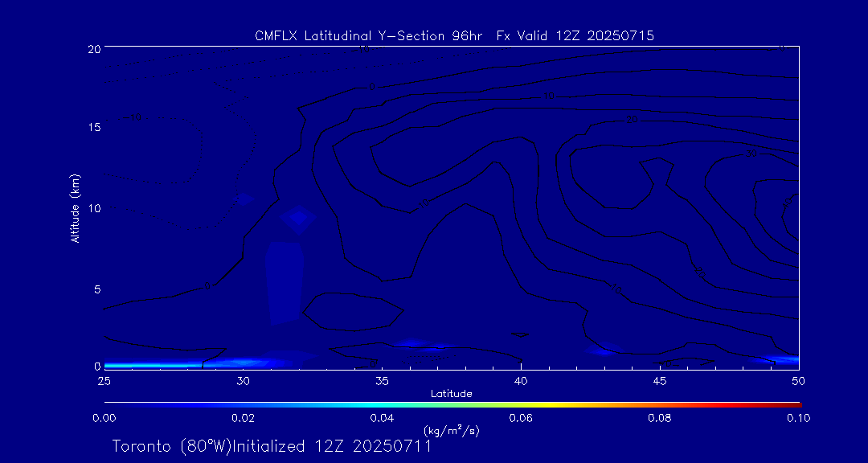This screenshot has width=868, height=463.
Task: Click the 40 contour label near latitude 50
Action: [x=788, y=204]
